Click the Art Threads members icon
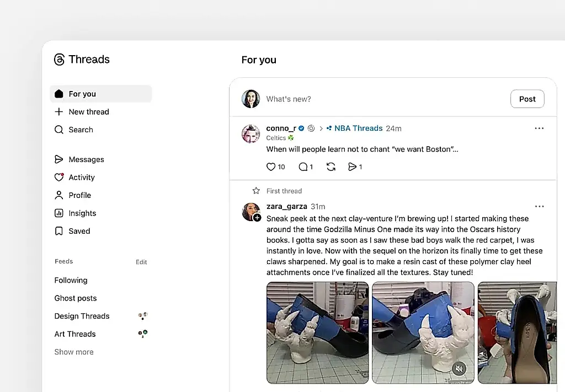The width and height of the screenshot is (565, 392). pos(143,334)
